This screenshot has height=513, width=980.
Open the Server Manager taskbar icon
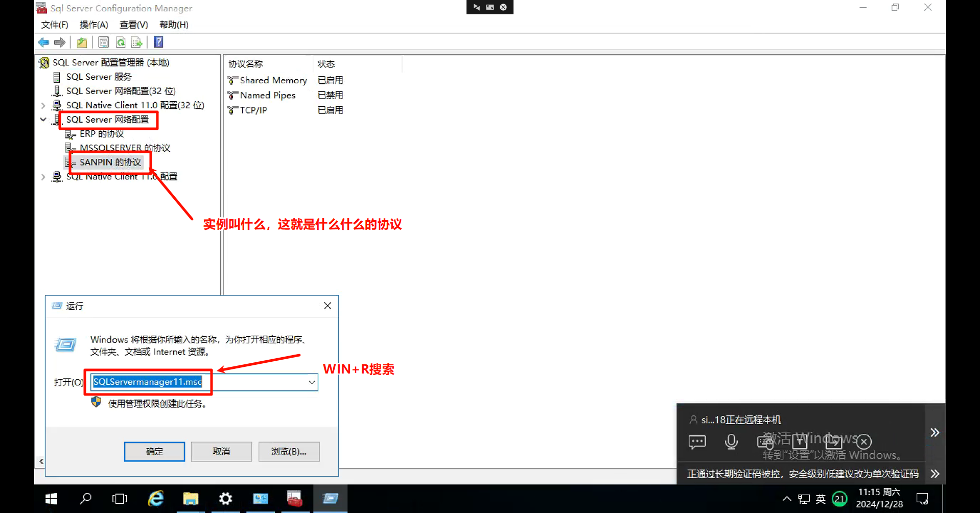point(260,499)
